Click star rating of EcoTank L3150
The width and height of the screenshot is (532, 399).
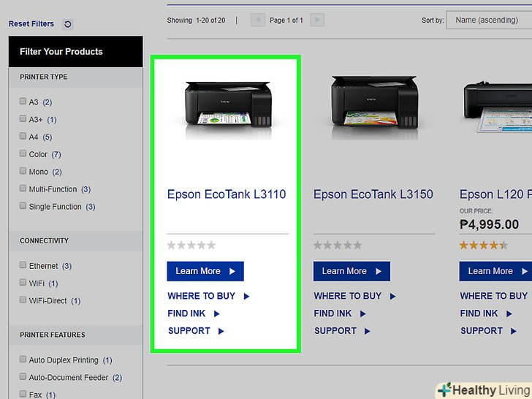click(x=338, y=245)
